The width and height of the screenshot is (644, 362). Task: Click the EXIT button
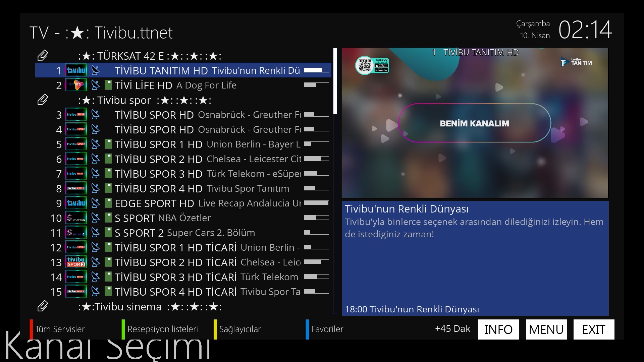594,329
